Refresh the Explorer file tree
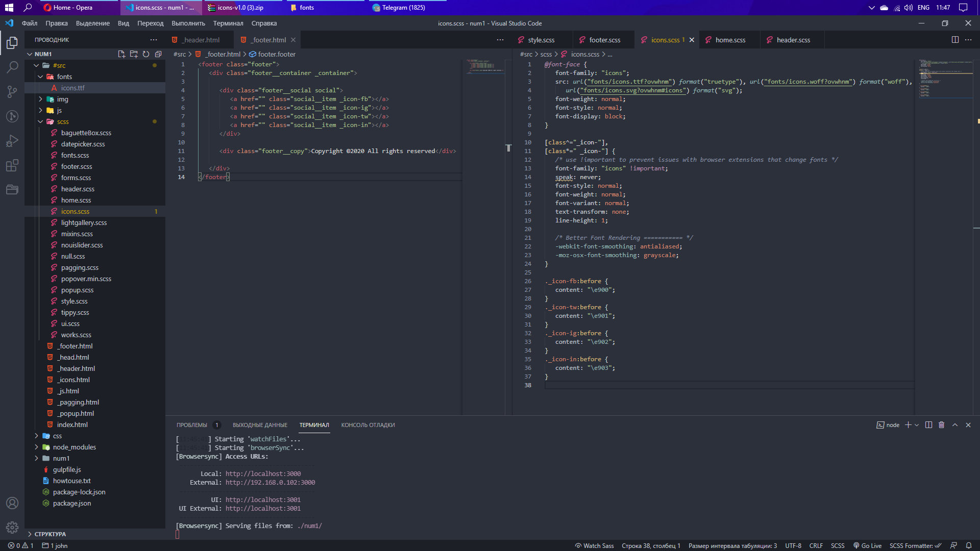The width and height of the screenshot is (980, 551). pos(146,54)
